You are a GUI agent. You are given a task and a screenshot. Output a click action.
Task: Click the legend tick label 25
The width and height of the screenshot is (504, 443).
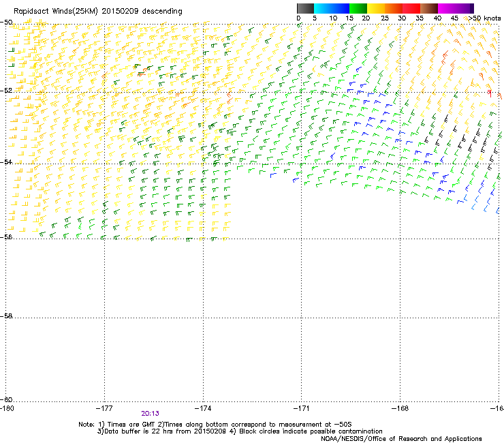385,18
